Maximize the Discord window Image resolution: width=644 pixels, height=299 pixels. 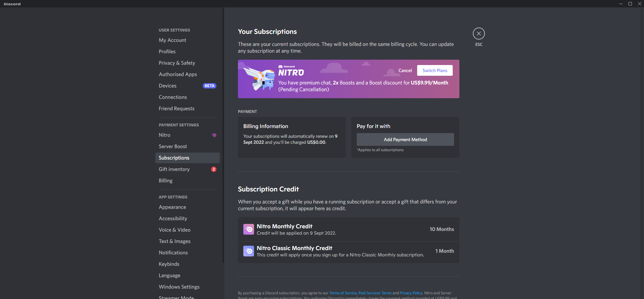[630, 4]
